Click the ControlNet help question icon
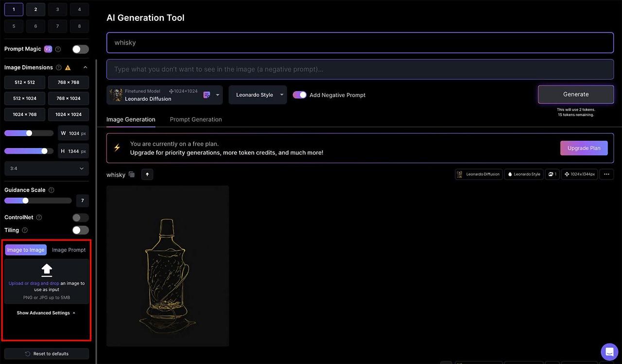The width and height of the screenshot is (622, 364). coord(39,218)
